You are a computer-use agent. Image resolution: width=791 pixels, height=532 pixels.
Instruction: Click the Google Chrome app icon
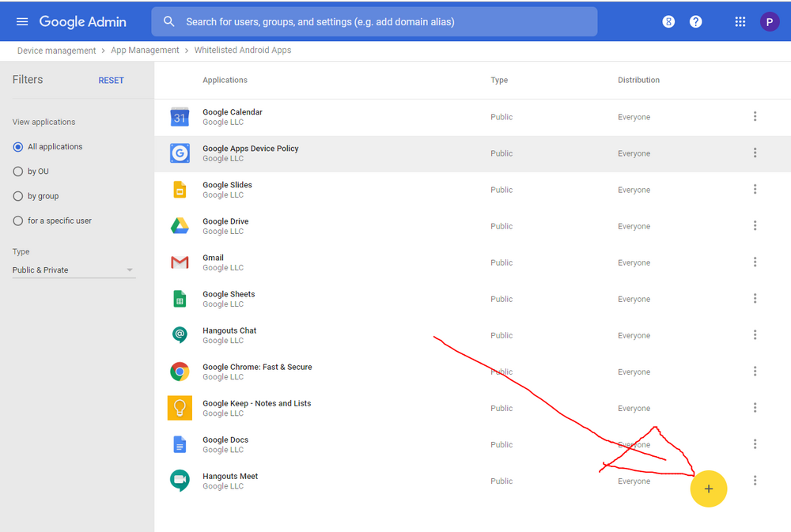[x=180, y=372]
